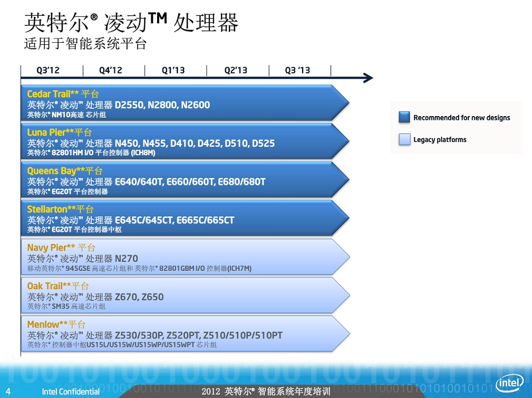Viewport: 532px width, 398px height.
Task: Click the dark blue 'Recommended for new designs' swatch
Action: (x=404, y=118)
